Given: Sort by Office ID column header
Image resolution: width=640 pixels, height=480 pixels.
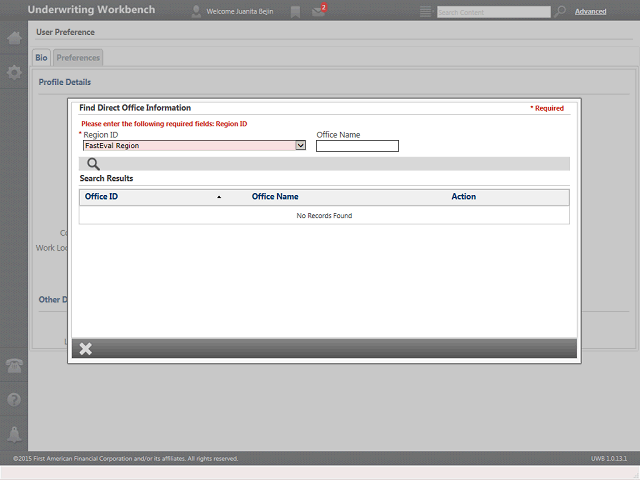Looking at the screenshot, I should (101, 196).
